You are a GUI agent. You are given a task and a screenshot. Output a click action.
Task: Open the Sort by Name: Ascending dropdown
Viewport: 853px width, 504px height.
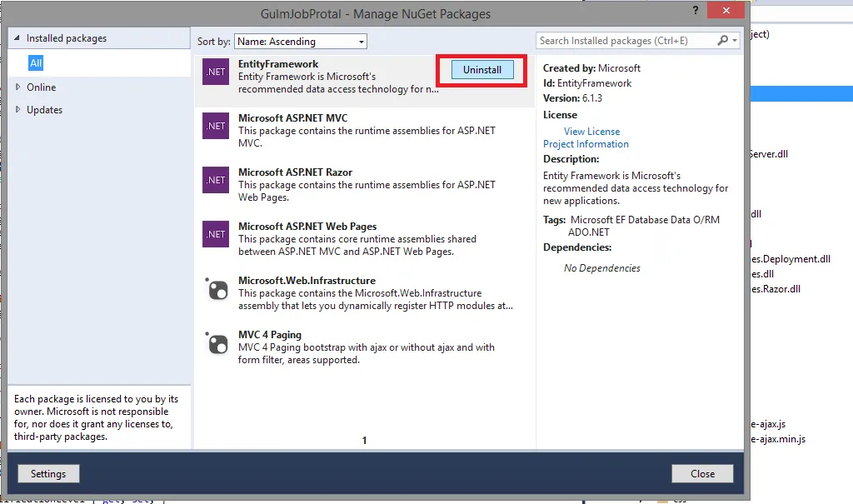pyautogui.click(x=300, y=42)
